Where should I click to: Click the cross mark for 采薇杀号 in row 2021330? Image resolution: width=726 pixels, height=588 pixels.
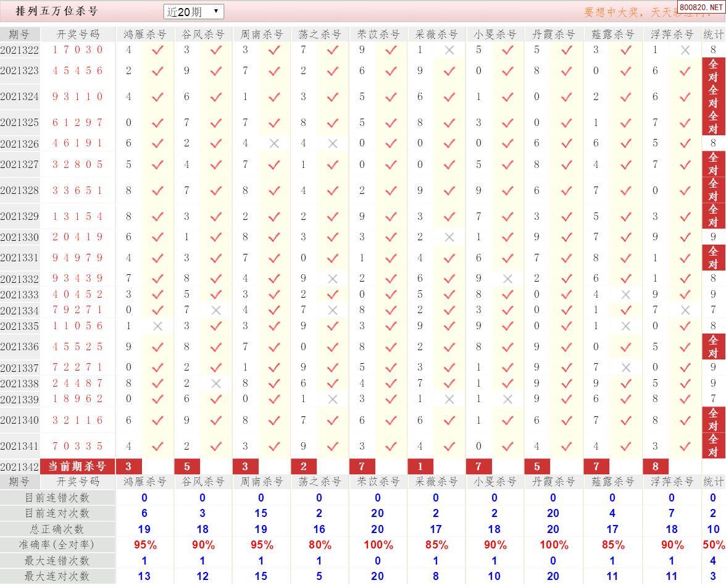(449, 237)
